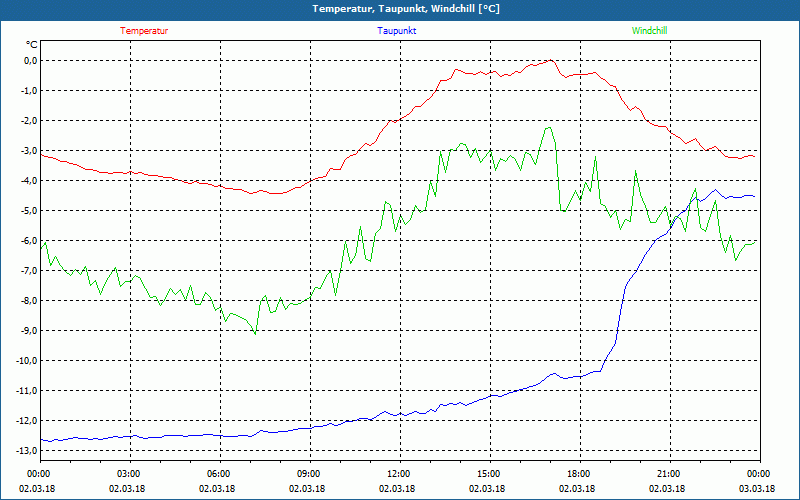
Task: Click the °C unit label on the axis
Action: tap(32, 45)
